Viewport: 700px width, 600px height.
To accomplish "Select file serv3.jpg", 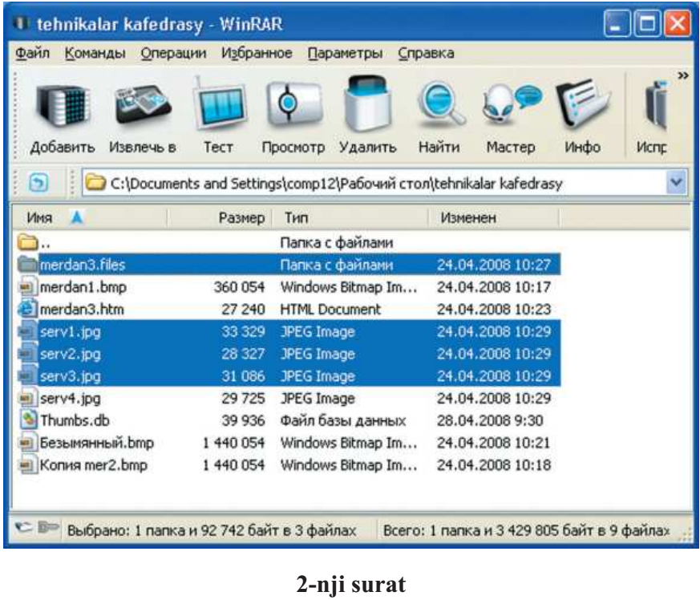I will (288, 376).
